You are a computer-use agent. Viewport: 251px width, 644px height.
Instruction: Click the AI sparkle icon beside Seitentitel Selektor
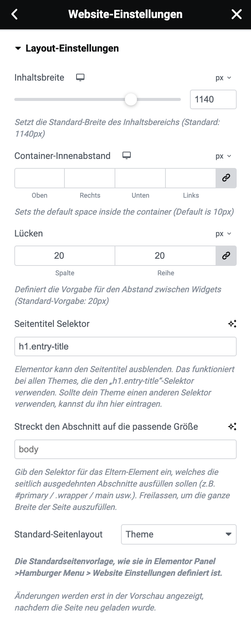[232, 324]
